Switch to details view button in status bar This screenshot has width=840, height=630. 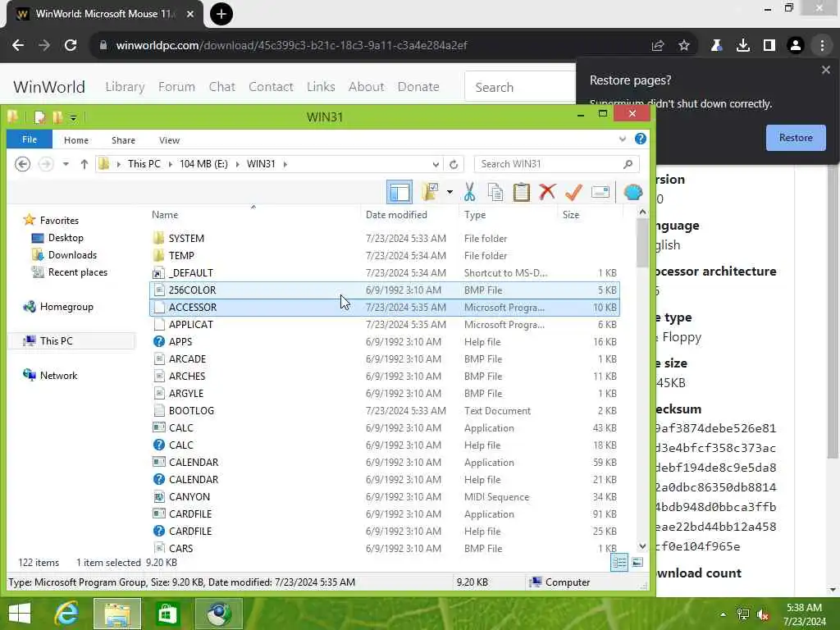619,562
